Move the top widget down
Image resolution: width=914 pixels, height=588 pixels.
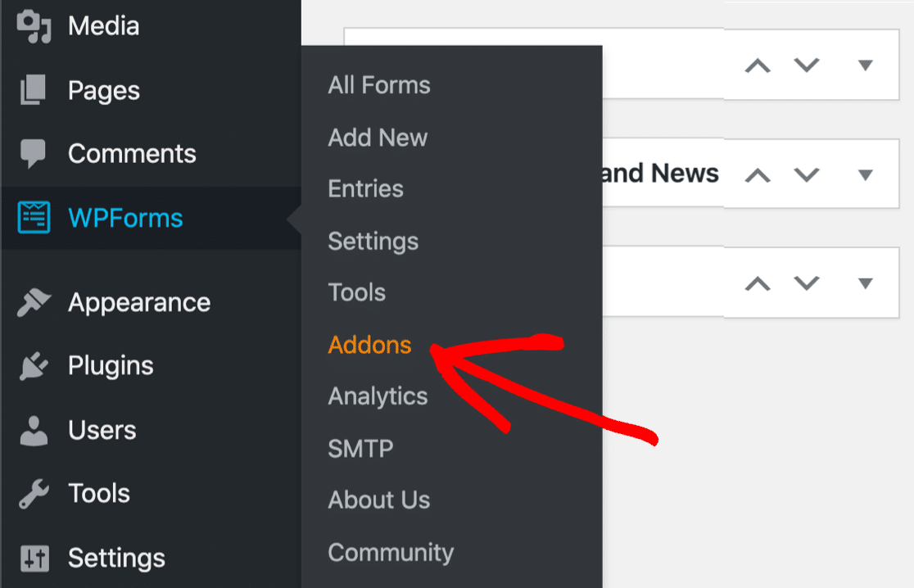point(807,66)
